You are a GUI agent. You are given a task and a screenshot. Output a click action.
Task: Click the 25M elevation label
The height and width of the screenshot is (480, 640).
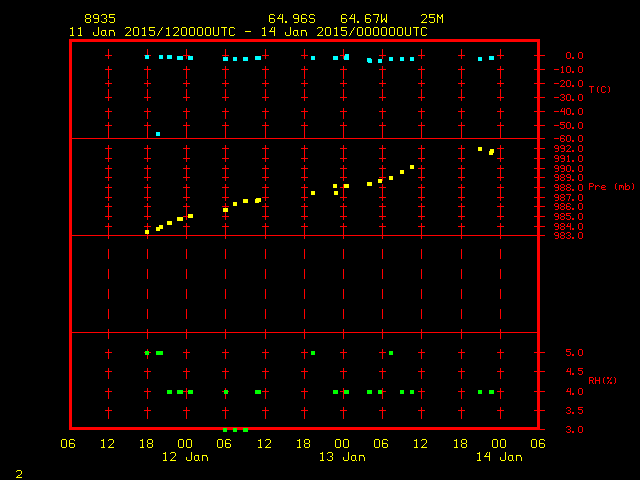tap(433, 19)
